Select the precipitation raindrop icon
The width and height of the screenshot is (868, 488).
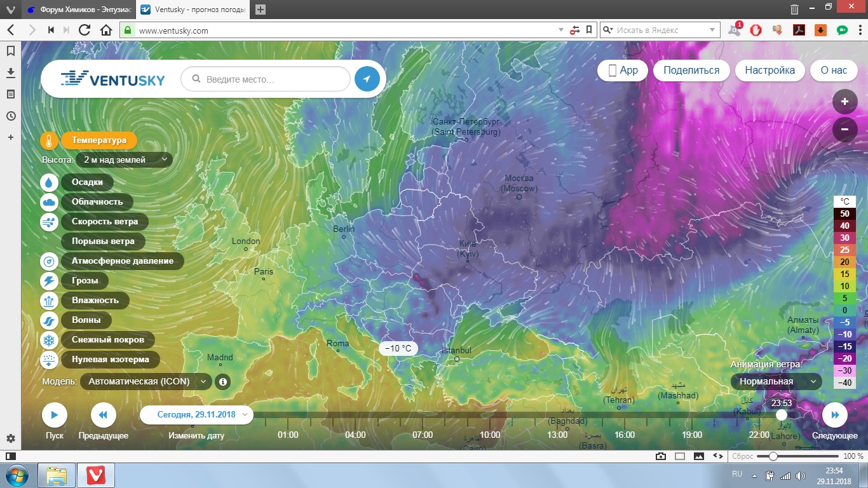[49, 182]
